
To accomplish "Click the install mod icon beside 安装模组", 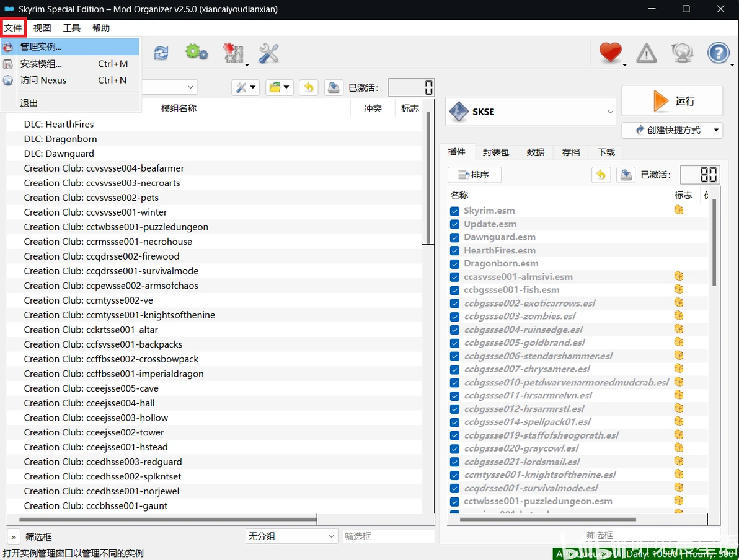I will 8,64.
